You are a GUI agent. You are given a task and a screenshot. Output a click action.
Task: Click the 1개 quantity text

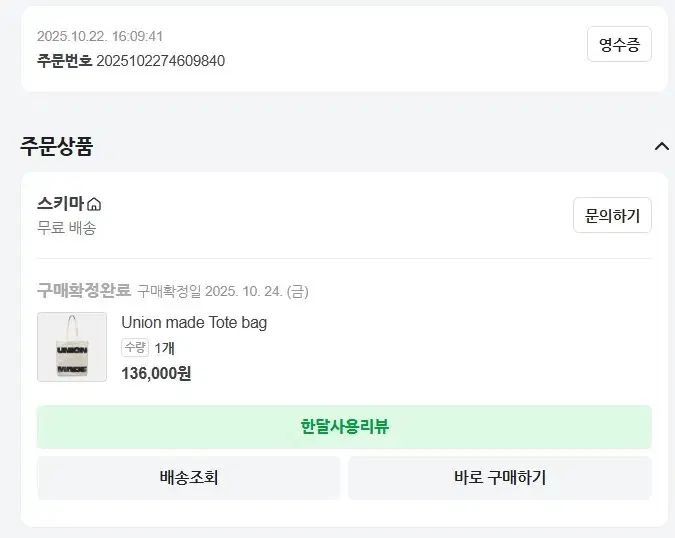[165, 348]
